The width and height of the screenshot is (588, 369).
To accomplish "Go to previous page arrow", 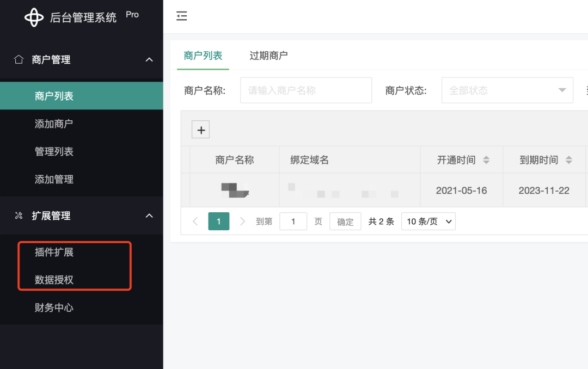I will (195, 222).
